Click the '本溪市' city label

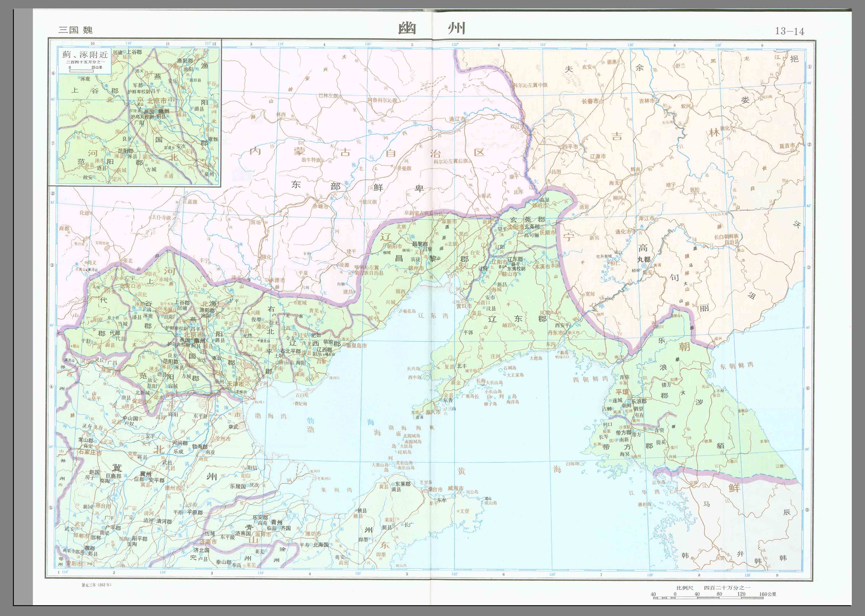[543, 266]
